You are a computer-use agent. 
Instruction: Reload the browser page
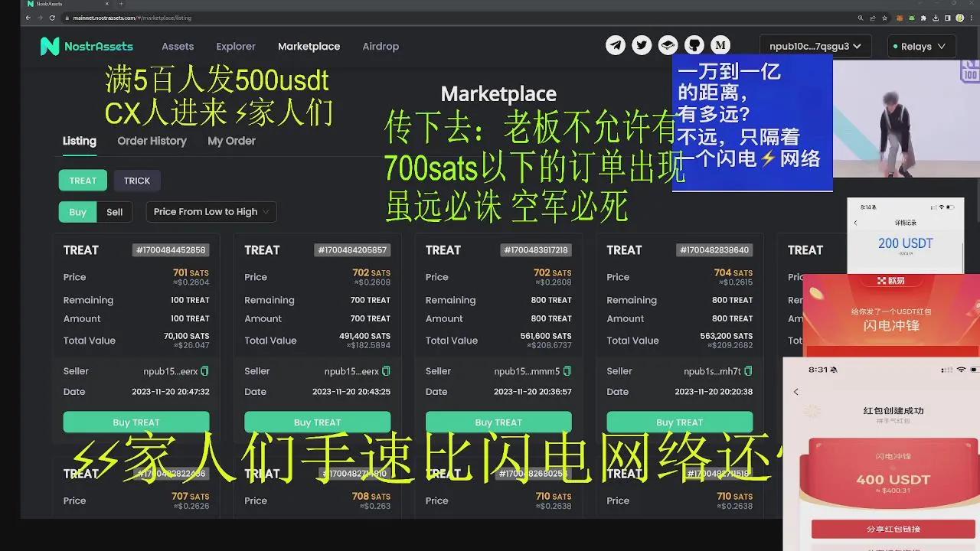click(52, 18)
